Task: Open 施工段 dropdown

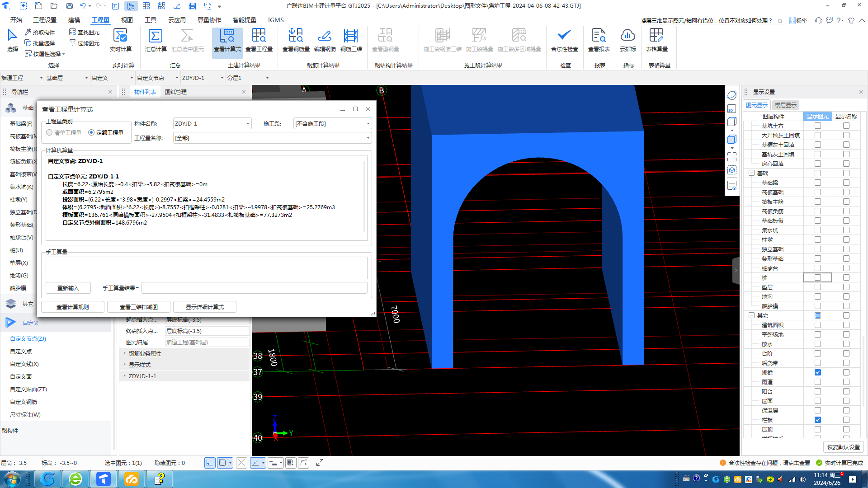Action: (x=333, y=123)
